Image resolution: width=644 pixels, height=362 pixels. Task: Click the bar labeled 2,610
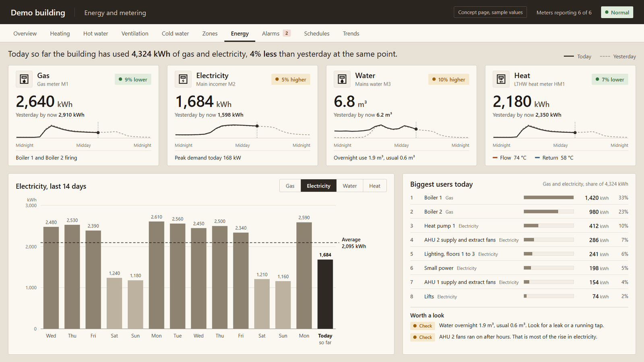(157, 275)
